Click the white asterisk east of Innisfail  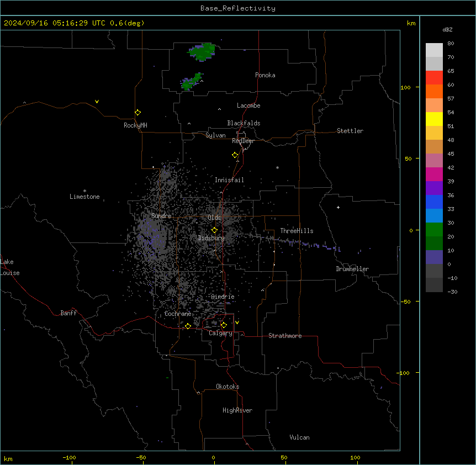[x=277, y=167]
